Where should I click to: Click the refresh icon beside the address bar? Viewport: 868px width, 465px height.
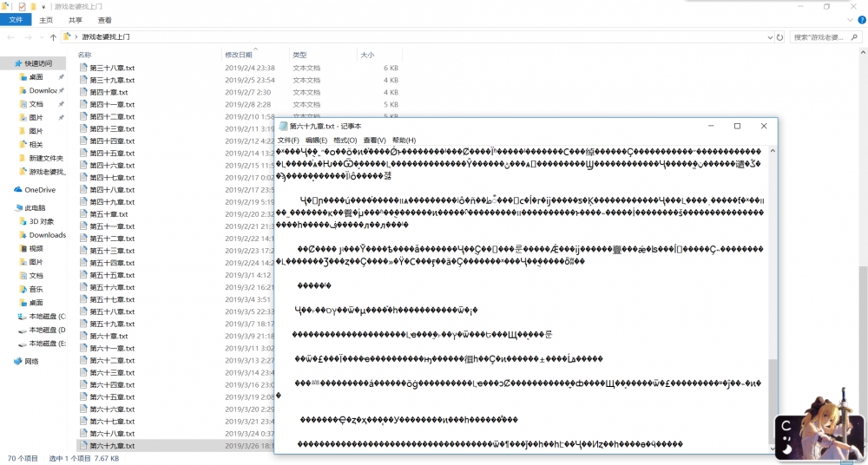(x=780, y=37)
